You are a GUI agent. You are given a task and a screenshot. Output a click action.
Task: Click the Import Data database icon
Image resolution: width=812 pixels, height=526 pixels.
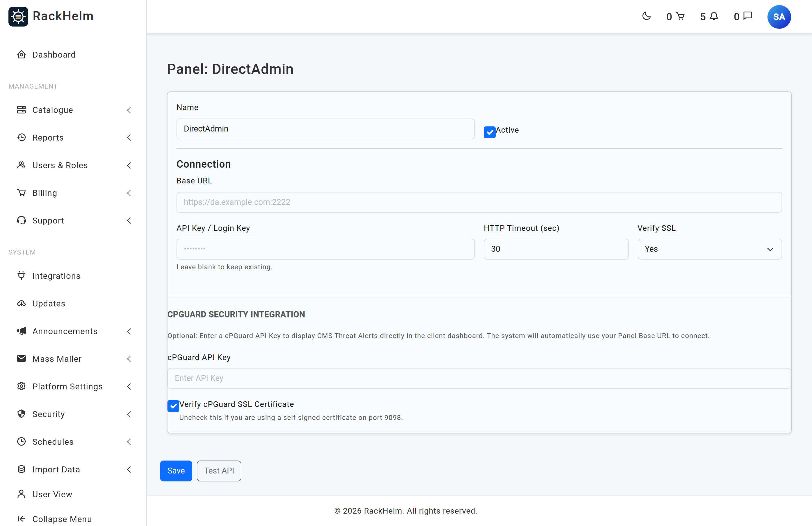tap(21, 469)
